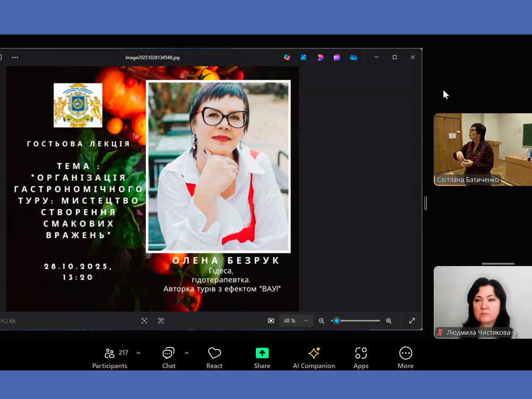Open the Chat panel
The width and height of the screenshot is (532, 399).
[169, 358]
